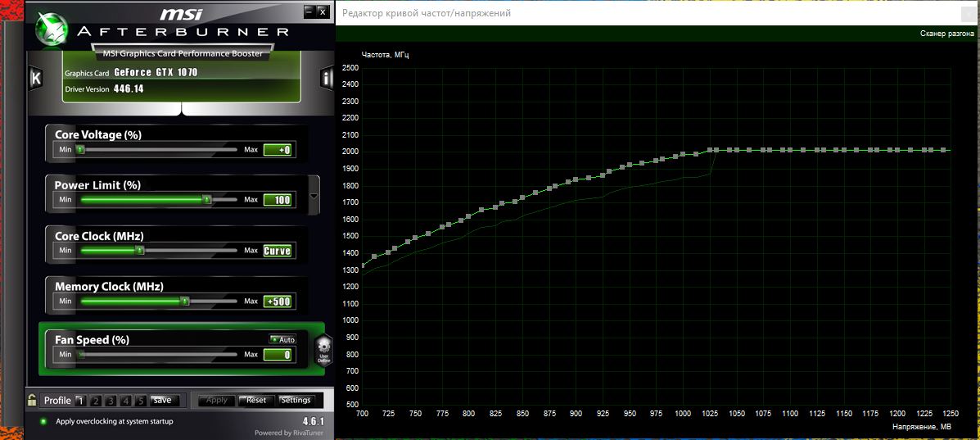Save the current profile

165,400
